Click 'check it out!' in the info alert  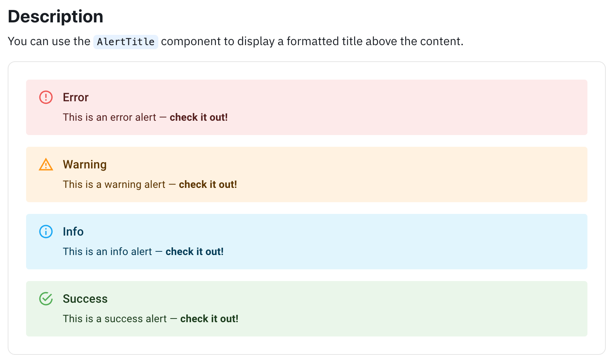click(194, 251)
